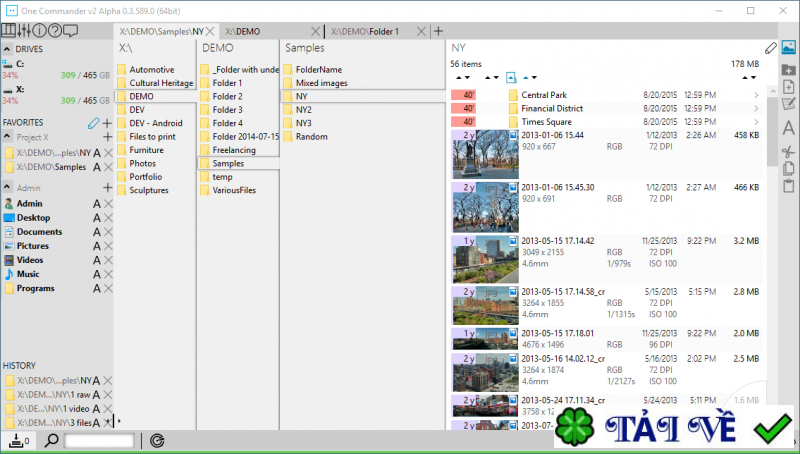
Task: Open a new tab with the plus button
Action: 438,31
